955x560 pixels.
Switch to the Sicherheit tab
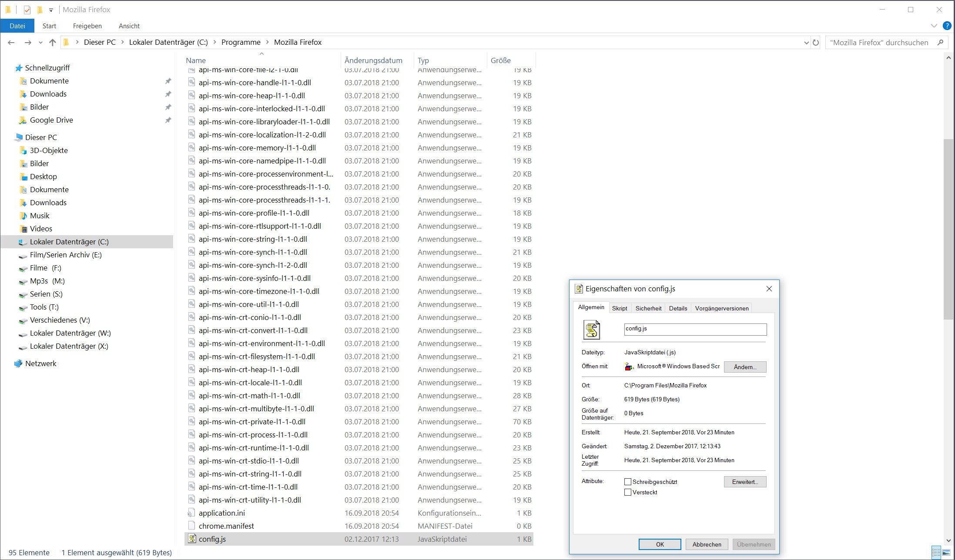[x=648, y=308]
